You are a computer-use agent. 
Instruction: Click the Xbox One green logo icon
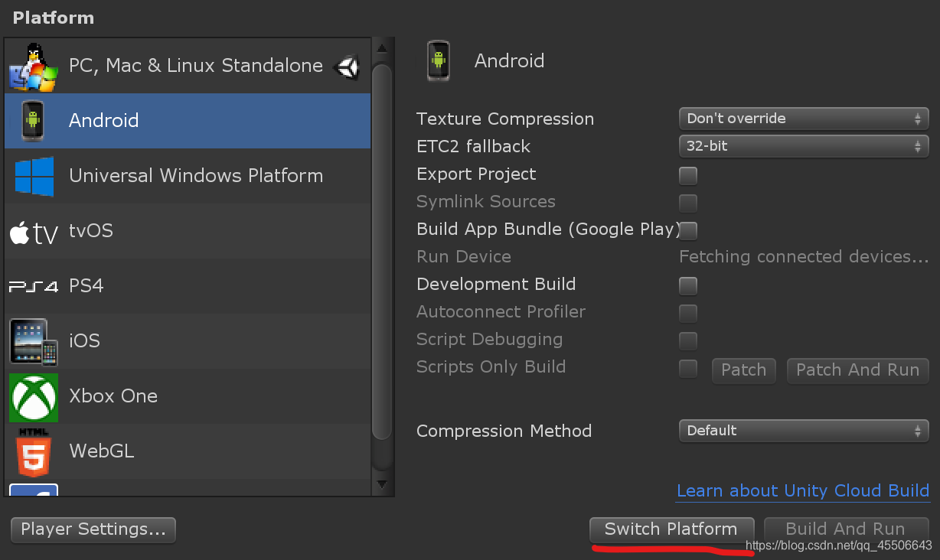34,397
